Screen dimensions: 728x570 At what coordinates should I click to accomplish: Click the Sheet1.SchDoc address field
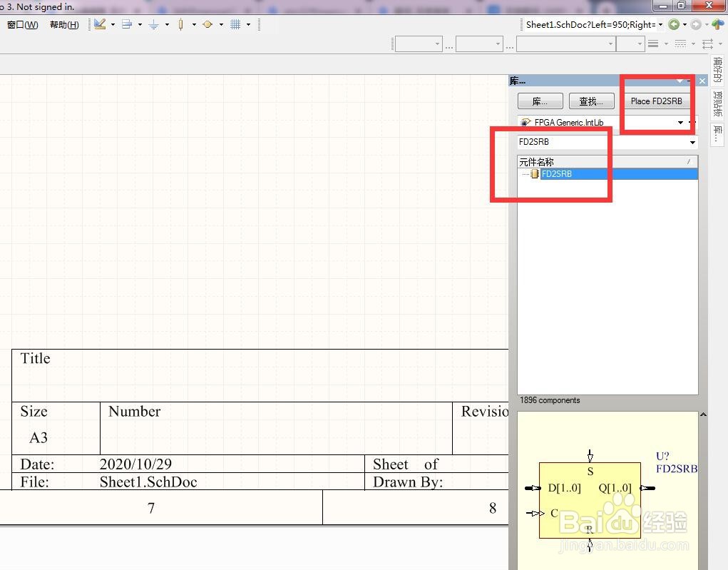[590, 25]
